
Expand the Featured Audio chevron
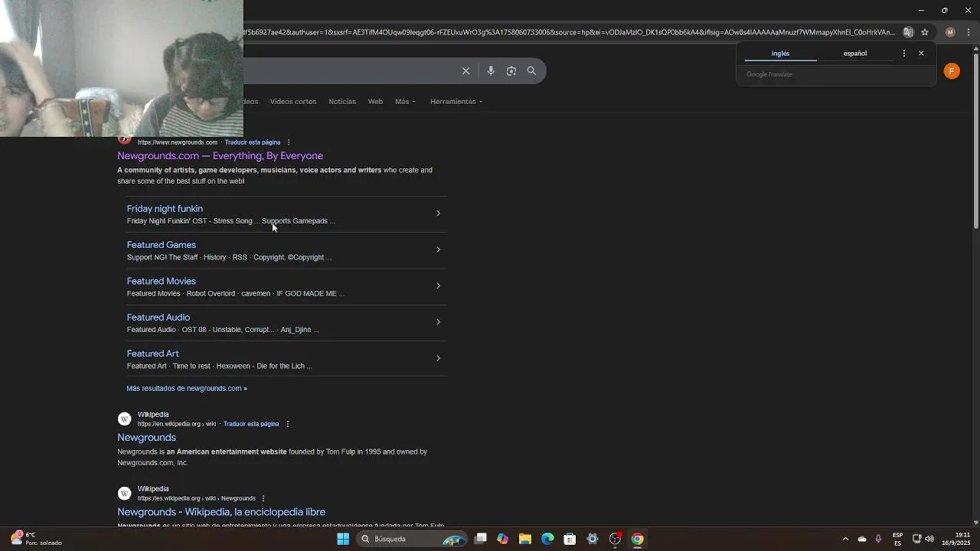(x=438, y=322)
